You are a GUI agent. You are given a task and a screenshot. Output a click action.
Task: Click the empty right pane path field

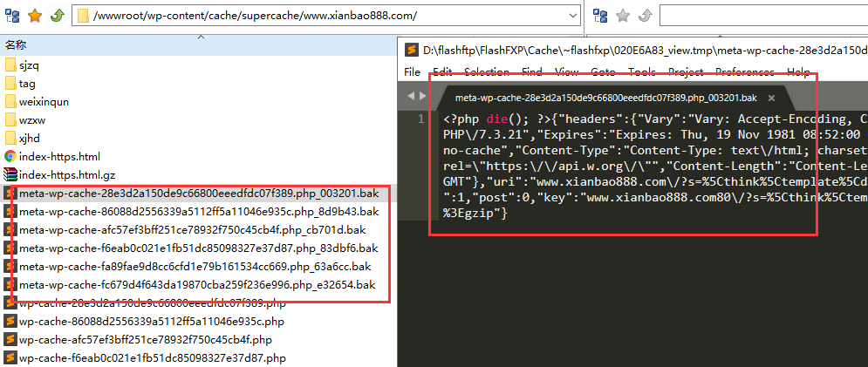click(763, 16)
